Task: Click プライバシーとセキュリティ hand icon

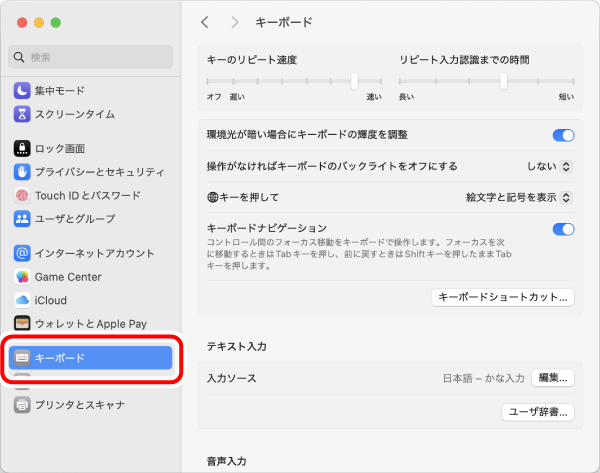Action: click(22, 172)
